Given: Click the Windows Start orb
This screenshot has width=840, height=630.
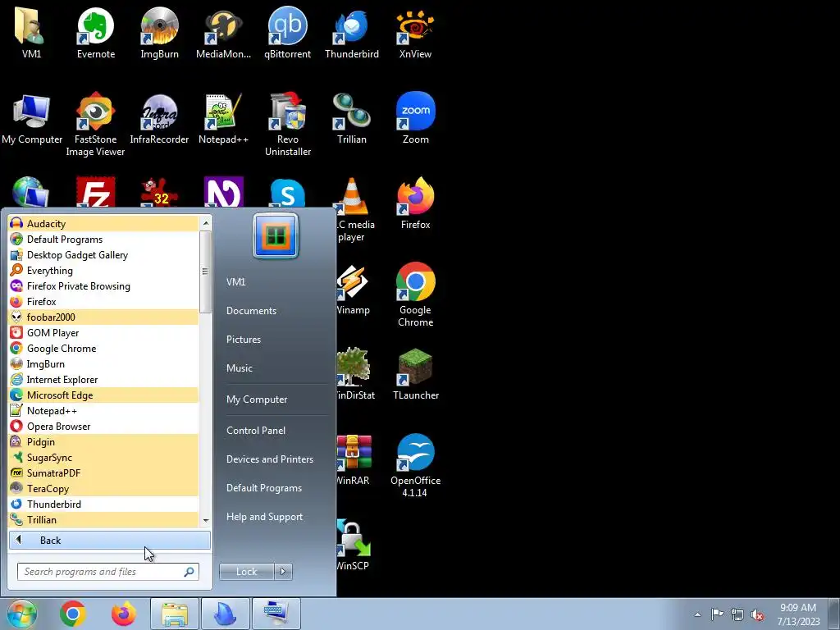Looking at the screenshot, I should [21, 614].
